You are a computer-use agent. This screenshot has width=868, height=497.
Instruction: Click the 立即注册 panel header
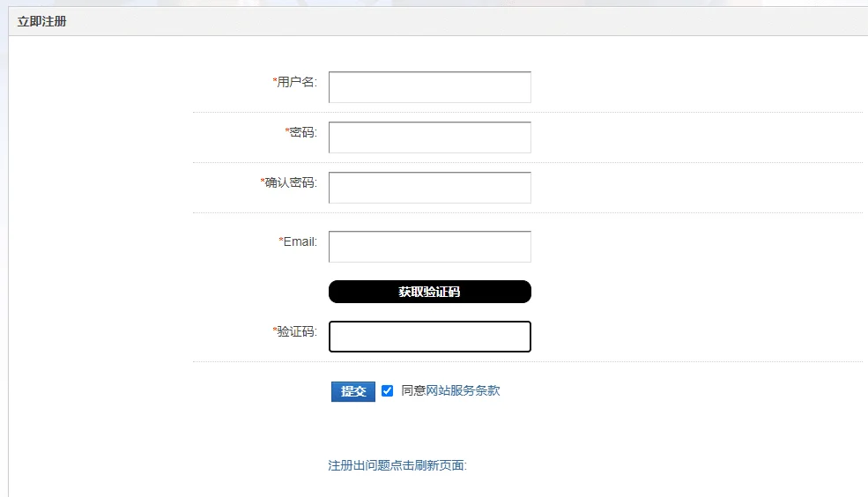point(42,21)
